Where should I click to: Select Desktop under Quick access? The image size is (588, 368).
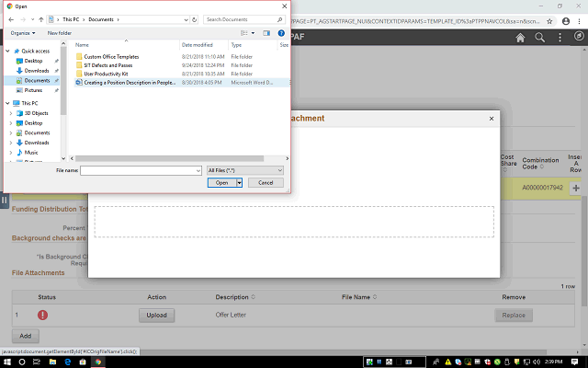(33, 61)
